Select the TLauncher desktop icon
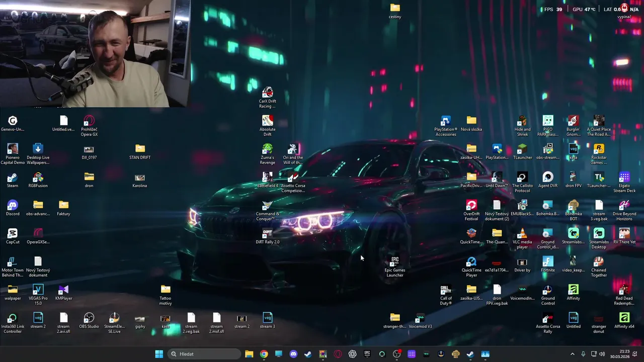 (x=522, y=152)
